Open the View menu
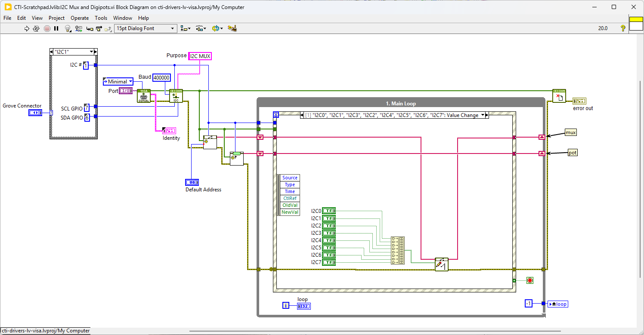Screen dimensions: 644x335 coord(37,18)
